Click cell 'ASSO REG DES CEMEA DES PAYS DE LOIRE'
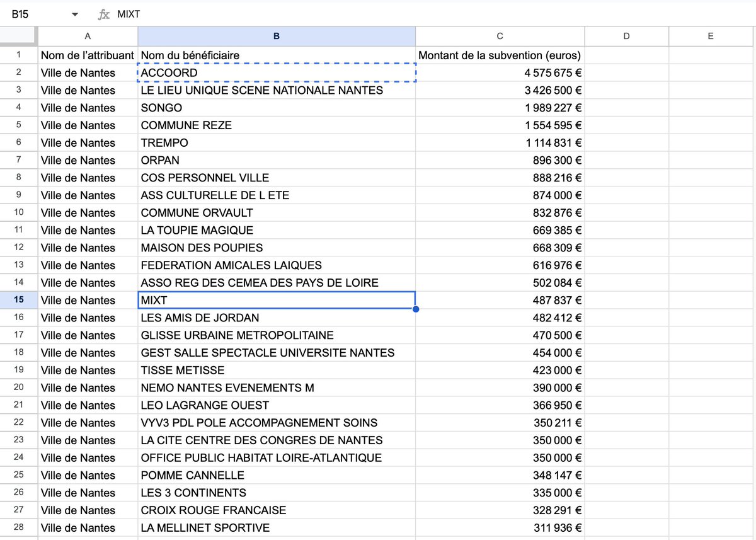 (x=277, y=283)
